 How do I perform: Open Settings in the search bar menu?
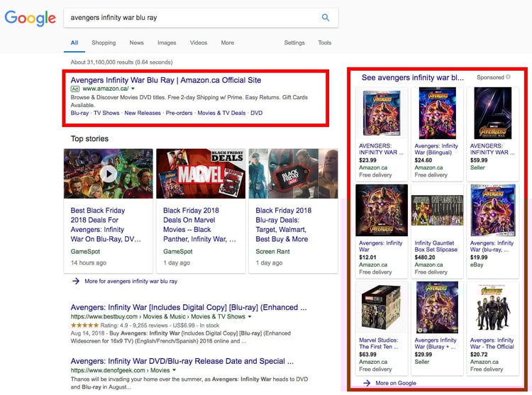coord(294,43)
